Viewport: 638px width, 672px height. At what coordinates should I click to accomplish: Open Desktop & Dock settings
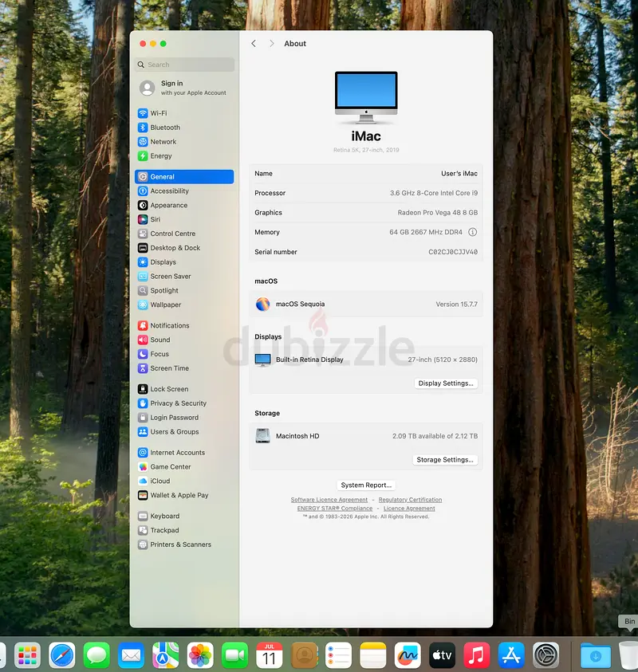(x=184, y=248)
